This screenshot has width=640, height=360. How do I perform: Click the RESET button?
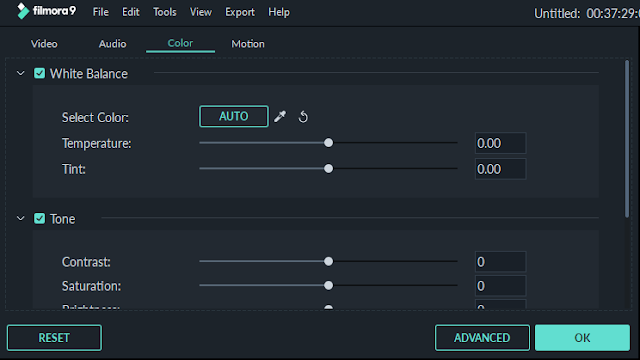[x=54, y=338]
